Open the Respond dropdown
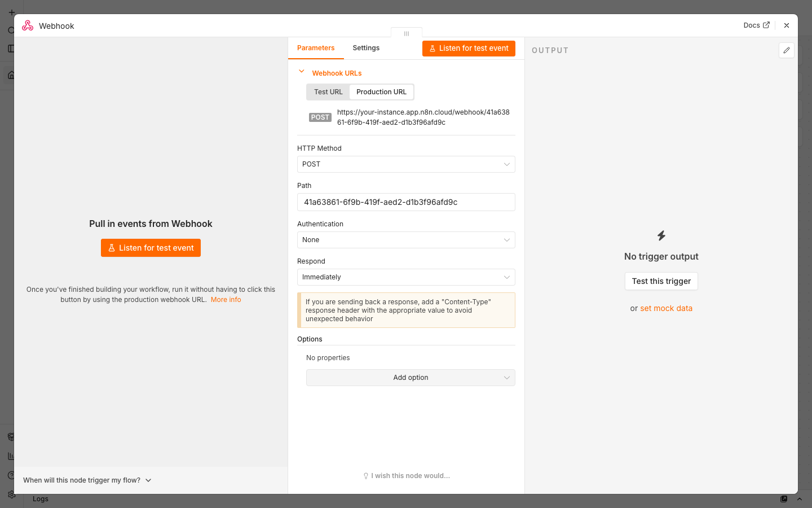The image size is (812, 508). pos(406,277)
